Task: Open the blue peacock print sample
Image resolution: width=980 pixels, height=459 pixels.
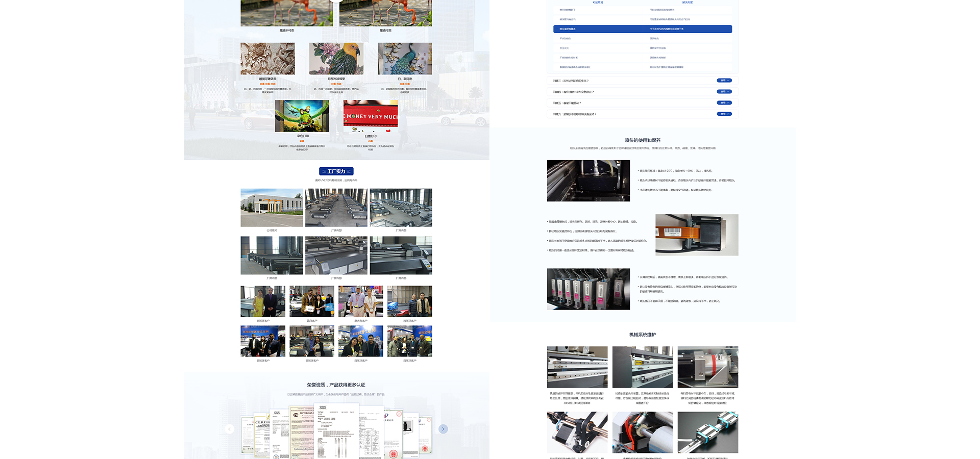Action: click(405, 59)
